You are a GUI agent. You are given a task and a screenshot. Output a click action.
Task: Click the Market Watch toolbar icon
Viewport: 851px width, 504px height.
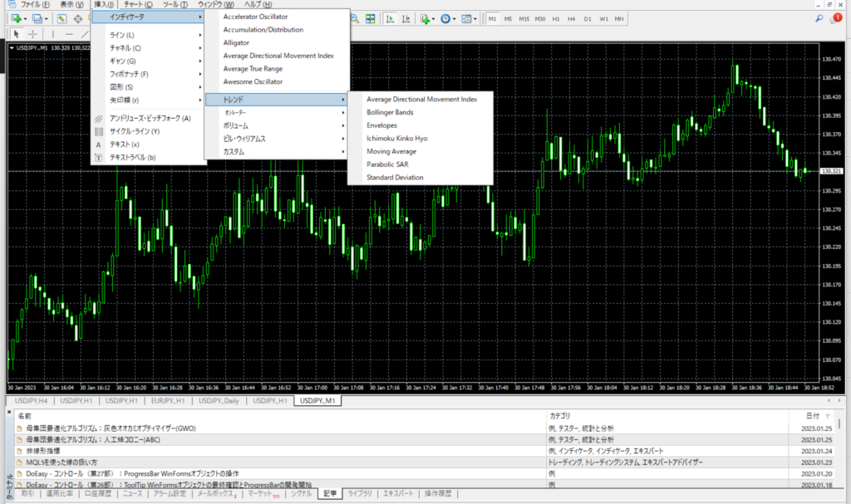click(61, 18)
